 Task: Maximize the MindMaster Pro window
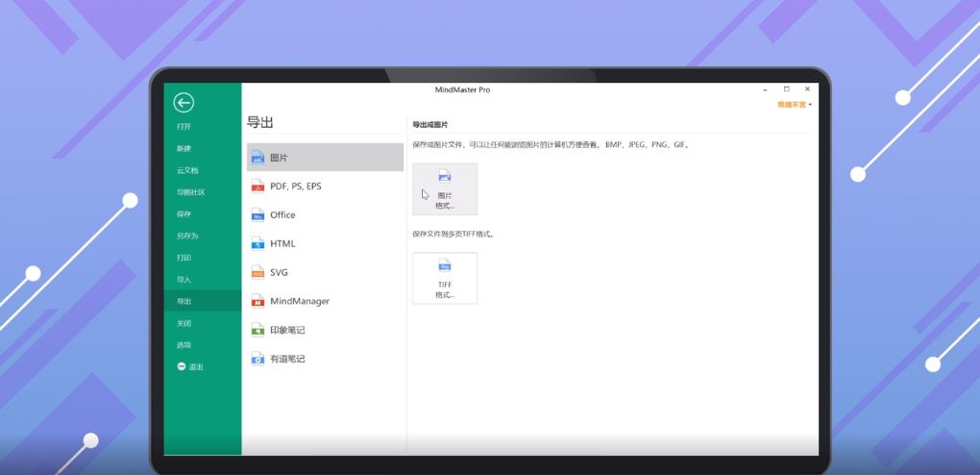pyautogui.click(x=786, y=89)
